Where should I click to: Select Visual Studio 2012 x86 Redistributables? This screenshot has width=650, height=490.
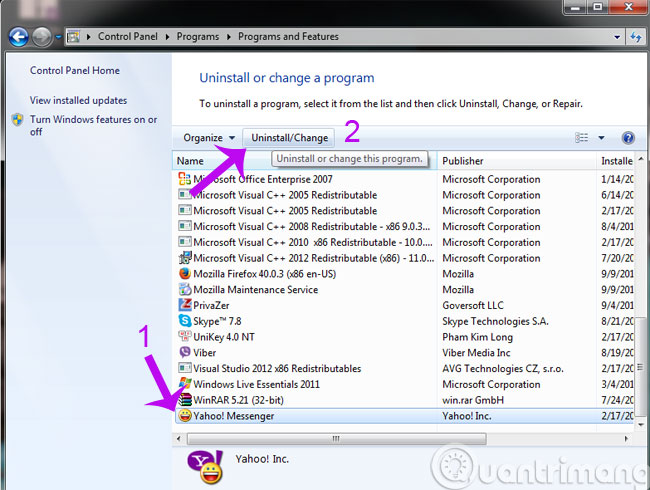277,369
